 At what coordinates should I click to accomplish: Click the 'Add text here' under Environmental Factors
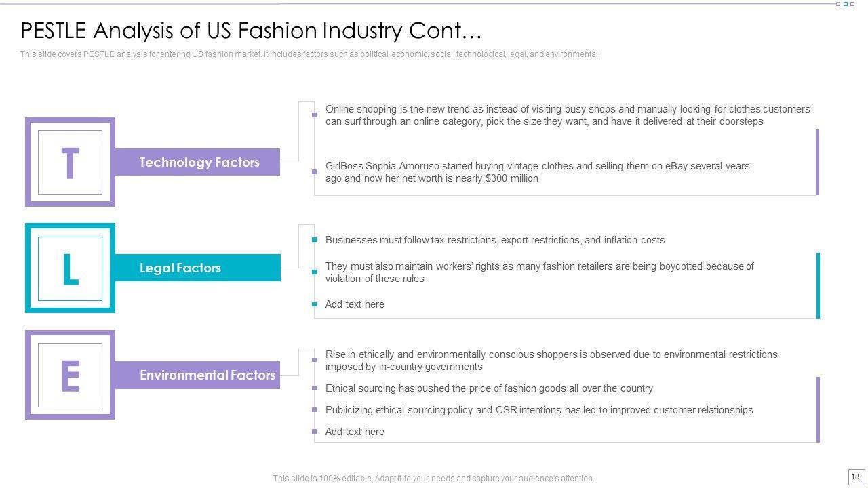pos(355,432)
